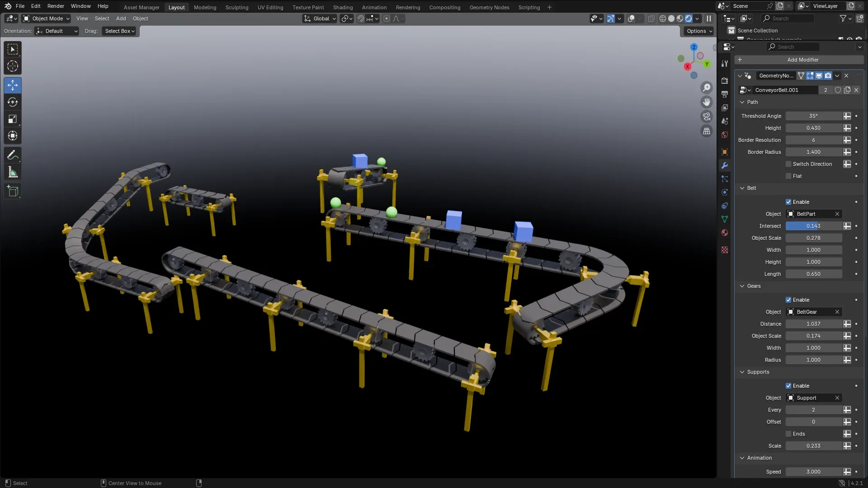This screenshot has width=868, height=488.
Task: Collapse the Supports section
Action: tap(742, 372)
